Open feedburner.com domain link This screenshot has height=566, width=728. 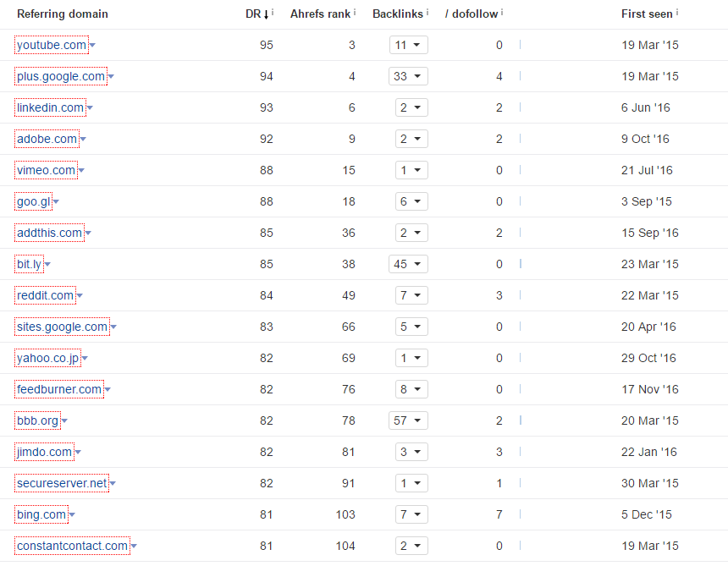pos(59,389)
